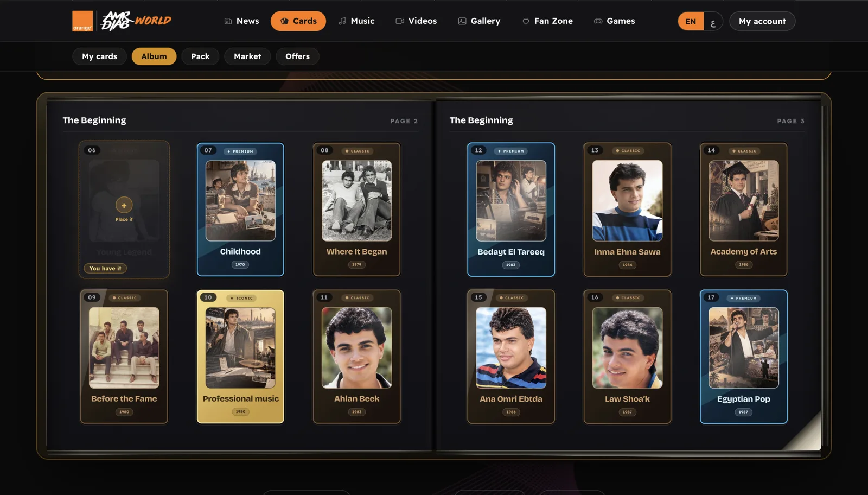Click the 'PAGE 2' label
This screenshot has height=495, width=868.
(x=404, y=121)
